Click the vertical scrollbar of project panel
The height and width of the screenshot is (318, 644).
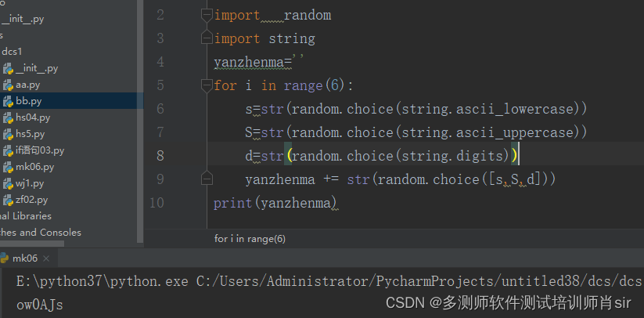(x=140, y=121)
